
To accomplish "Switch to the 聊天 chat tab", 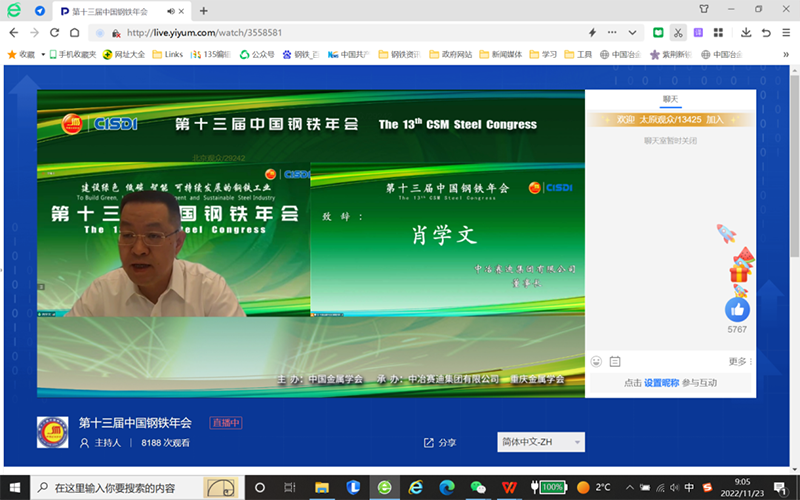I will (x=670, y=99).
